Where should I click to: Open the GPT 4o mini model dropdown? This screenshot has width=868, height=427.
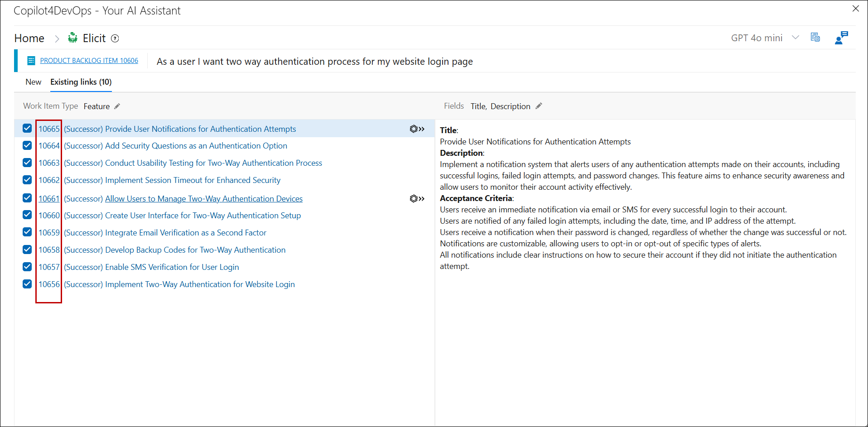tap(765, 38)
